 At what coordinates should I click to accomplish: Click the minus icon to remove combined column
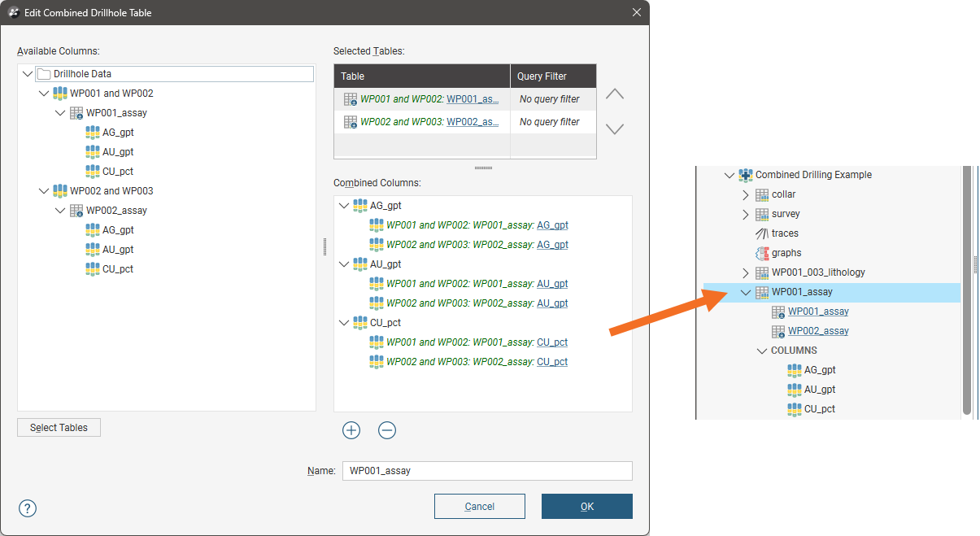click(x=387, y=430)
